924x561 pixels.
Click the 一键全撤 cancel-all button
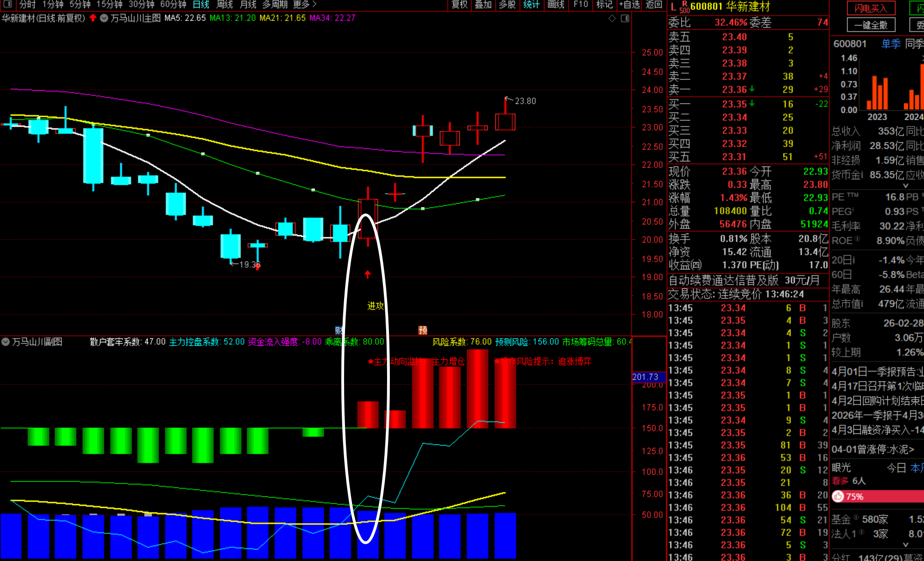870,25
